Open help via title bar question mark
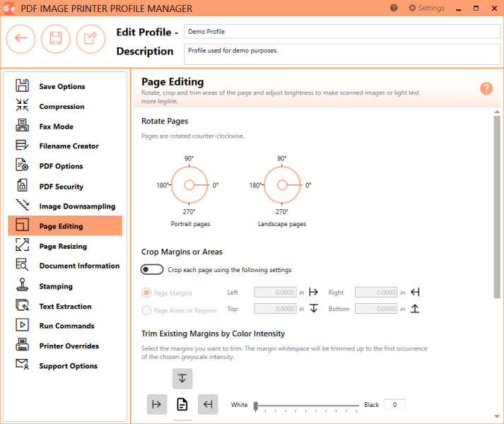Image resolution: width=504 pixels, height=424 pixels. (x=394, y=8)
